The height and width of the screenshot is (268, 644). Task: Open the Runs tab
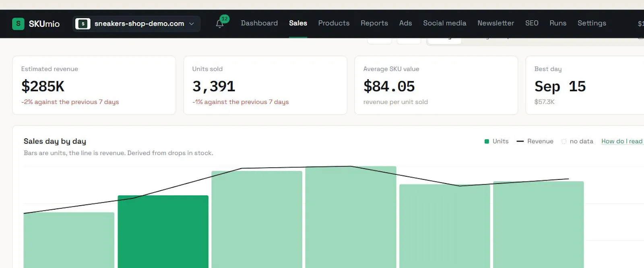(558, 23)
